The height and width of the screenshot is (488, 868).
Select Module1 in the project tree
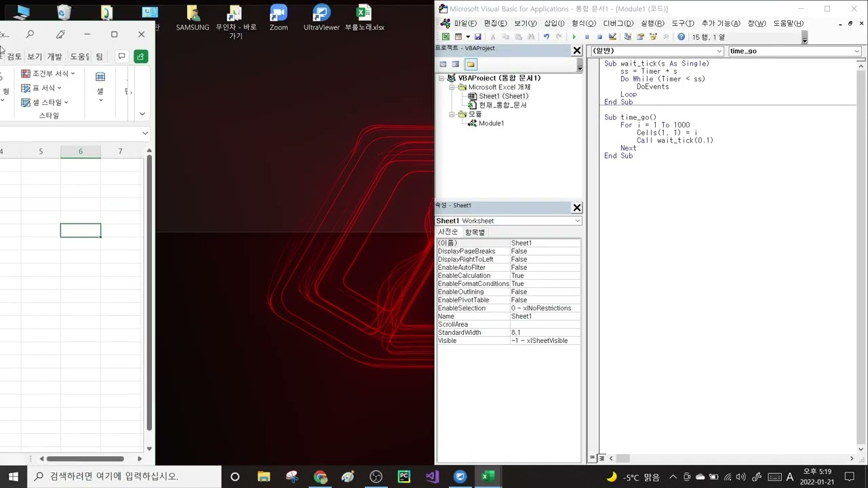pyautogui.click(x=491, y=123)
